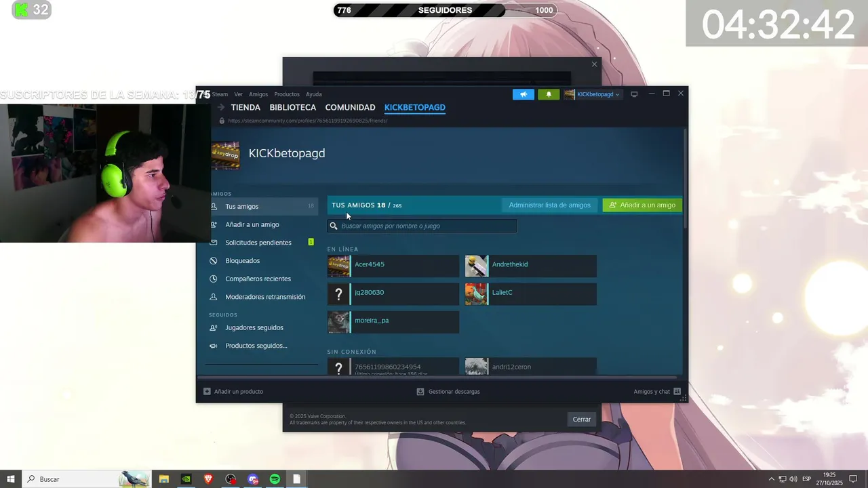Screen dimensions: 868x488
Task: Open the Ver menu
Action: click(x=239, y=94)
